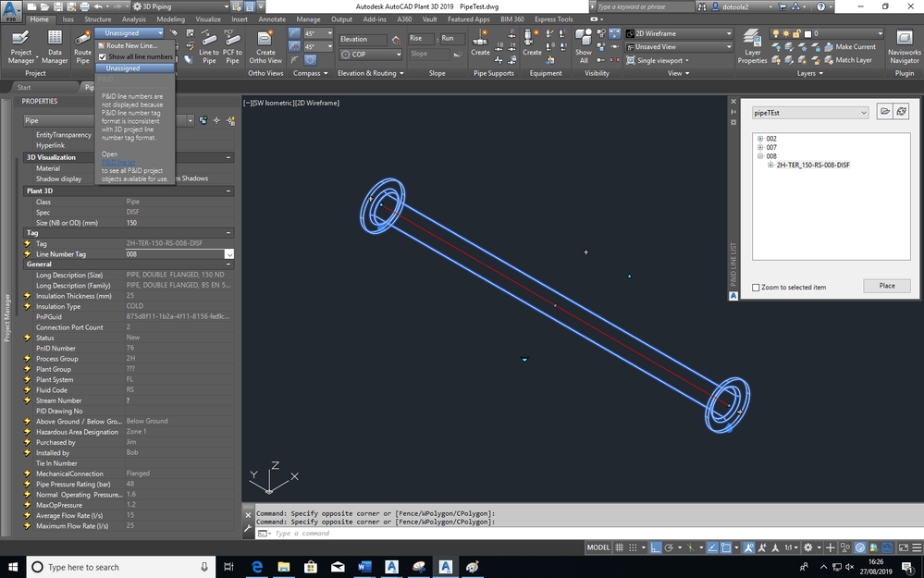Switch to the Isos ribbon tab

click(68, 18)
